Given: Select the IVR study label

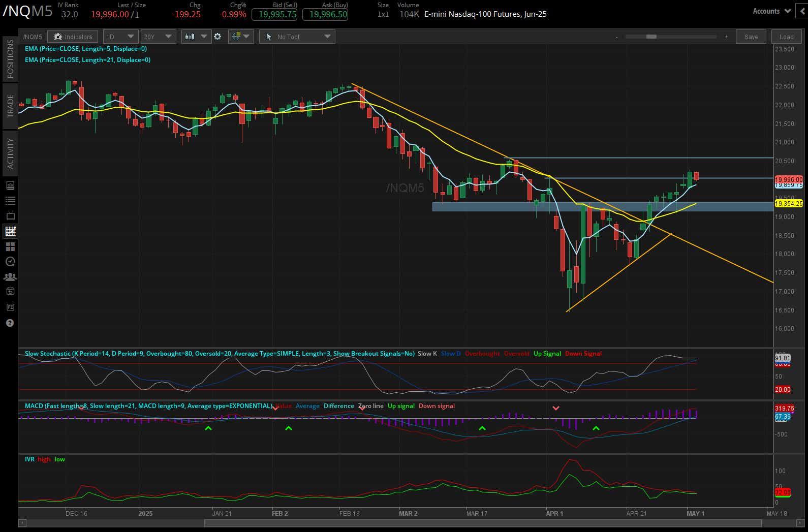Looking at the screenshot, I should [29, 459].
